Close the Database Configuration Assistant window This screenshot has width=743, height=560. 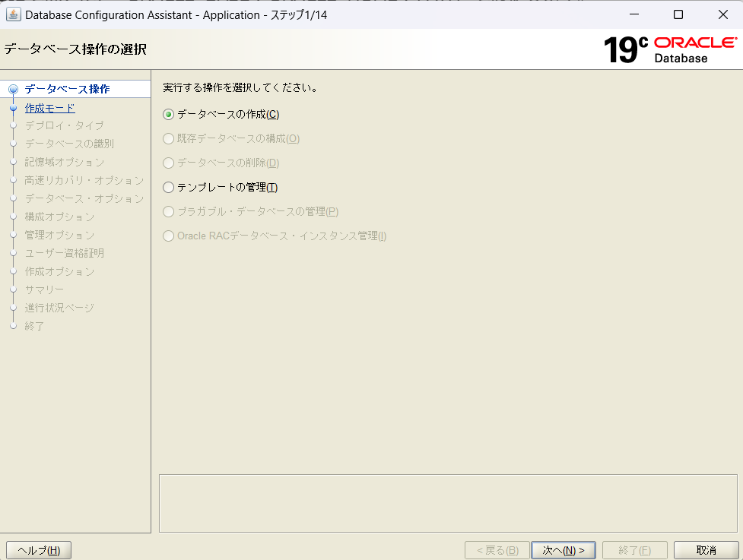coord(723,14)
